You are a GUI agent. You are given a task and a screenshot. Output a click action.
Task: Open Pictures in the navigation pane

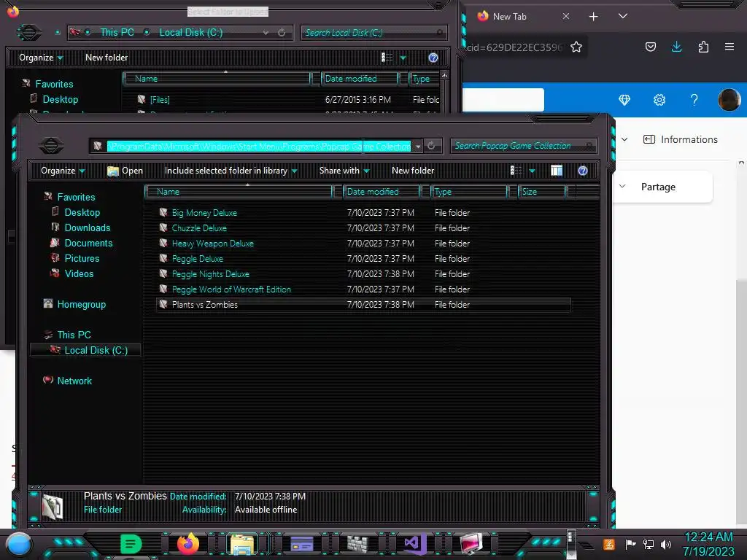point(82,258)
